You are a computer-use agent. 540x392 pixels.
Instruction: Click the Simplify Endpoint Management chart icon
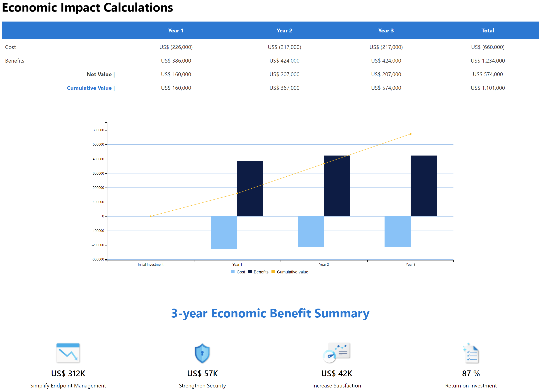tap(68, 353)
